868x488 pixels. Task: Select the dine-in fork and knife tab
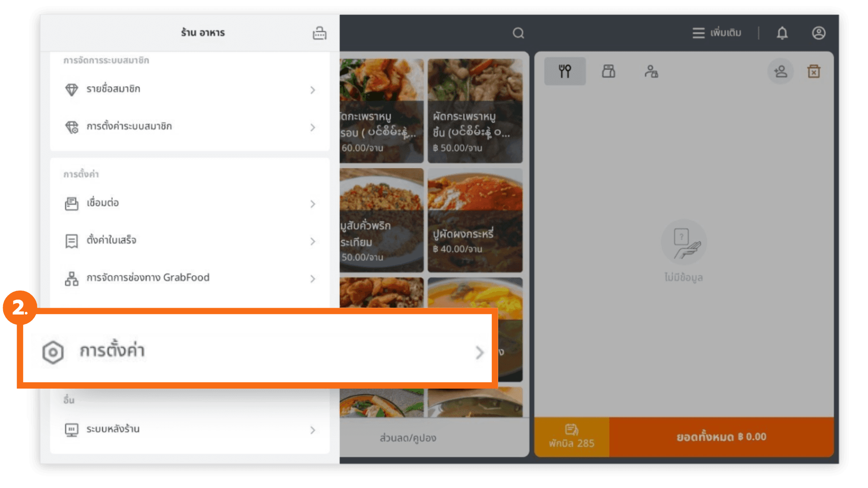[x=565, y=71]
